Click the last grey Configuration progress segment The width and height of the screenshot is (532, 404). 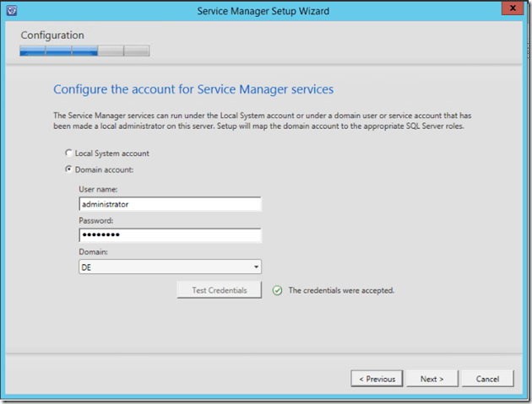(137, 51)
